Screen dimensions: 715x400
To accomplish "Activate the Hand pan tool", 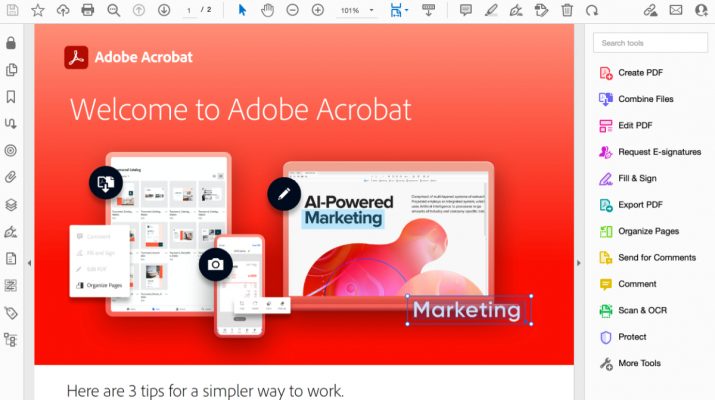I will [x=267, y=10].
